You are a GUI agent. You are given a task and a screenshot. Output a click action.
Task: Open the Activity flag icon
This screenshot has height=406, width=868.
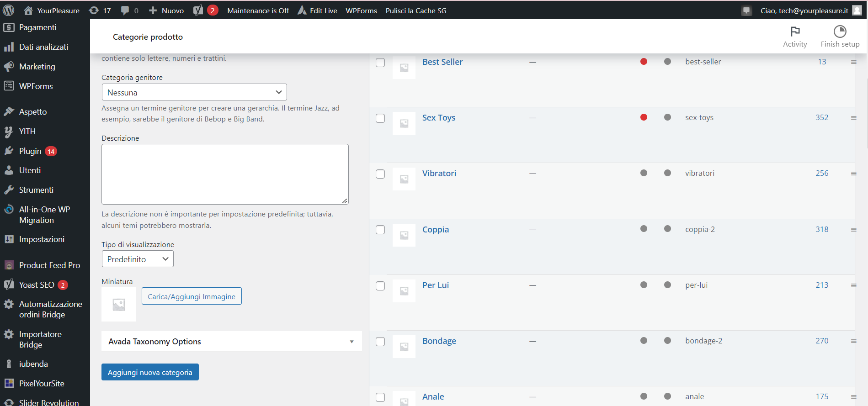[795, 31]
